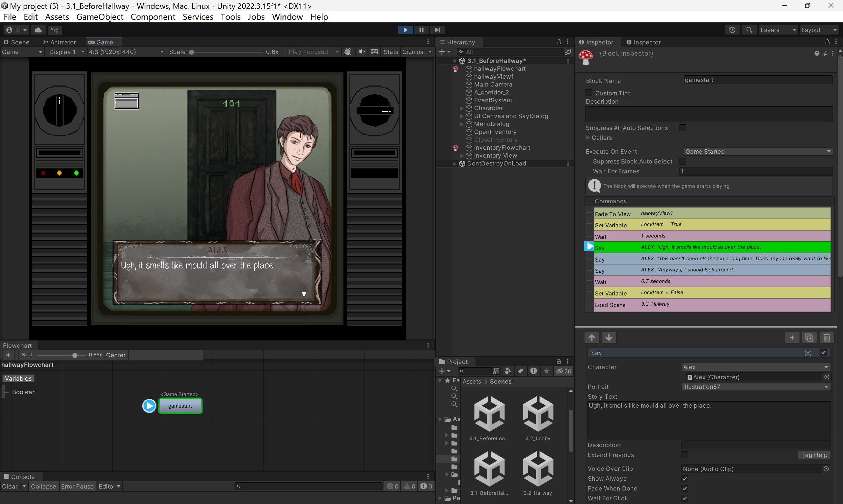Screen dimensions: 843x504
Task: Open the GameObject menu
Action: click(99, 17)
